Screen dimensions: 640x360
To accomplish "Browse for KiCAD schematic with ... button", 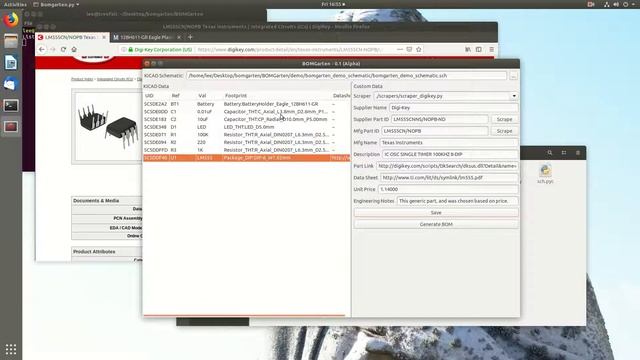I will click(513, 76).
